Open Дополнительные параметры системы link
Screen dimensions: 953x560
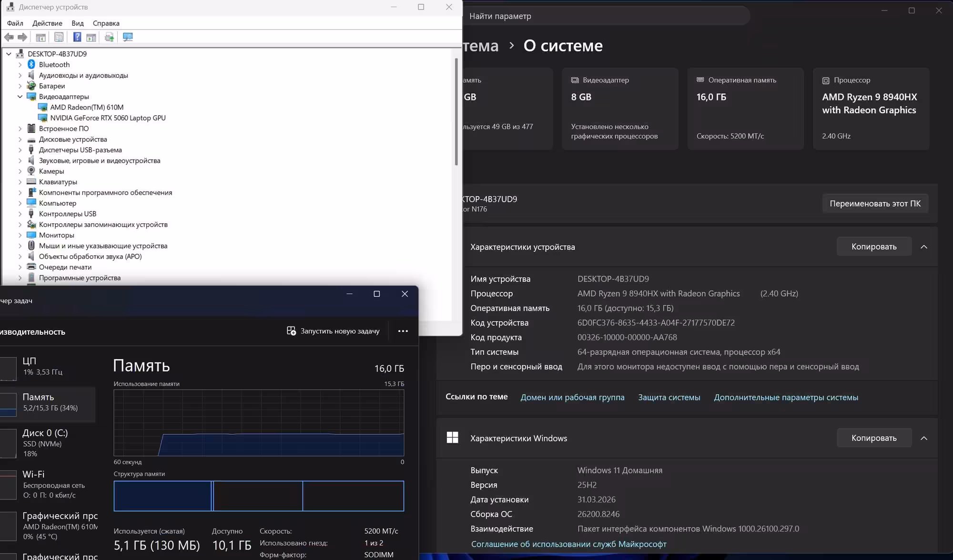(x=786, y=397)
